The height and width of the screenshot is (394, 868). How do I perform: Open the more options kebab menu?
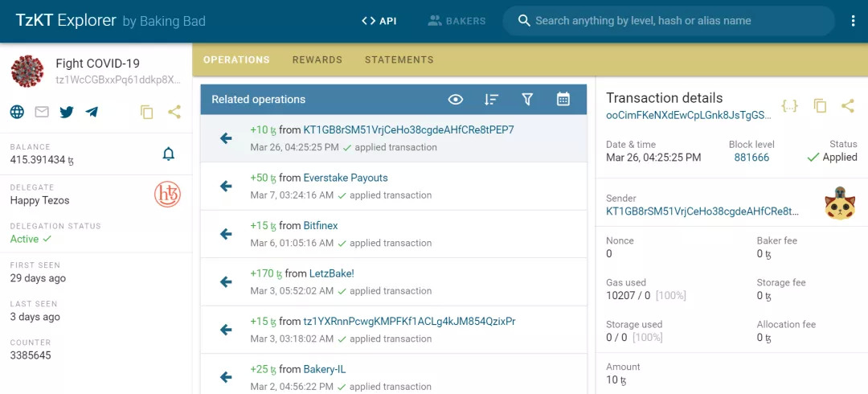point(854,21)
